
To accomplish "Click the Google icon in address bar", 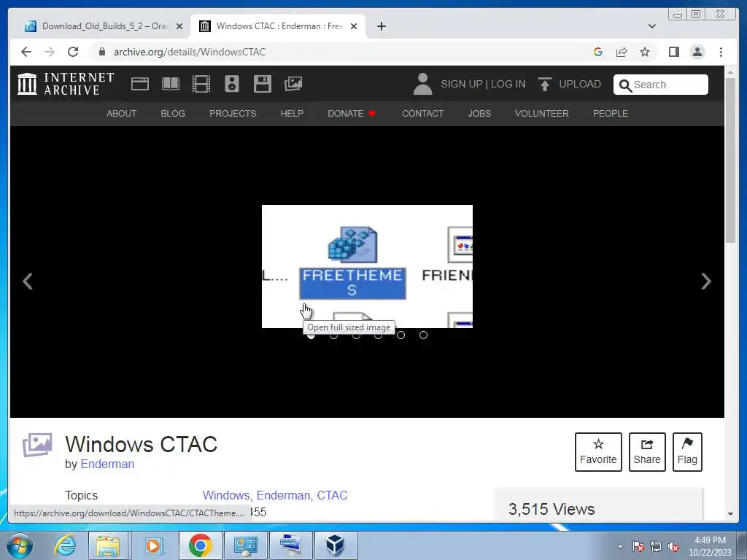I will (598, 52).
